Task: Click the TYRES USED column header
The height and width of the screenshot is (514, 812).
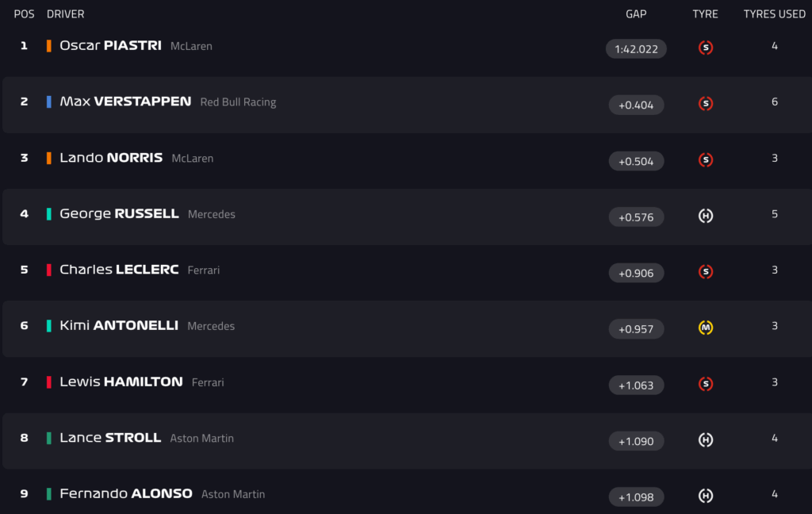Action: click(774, 14)
